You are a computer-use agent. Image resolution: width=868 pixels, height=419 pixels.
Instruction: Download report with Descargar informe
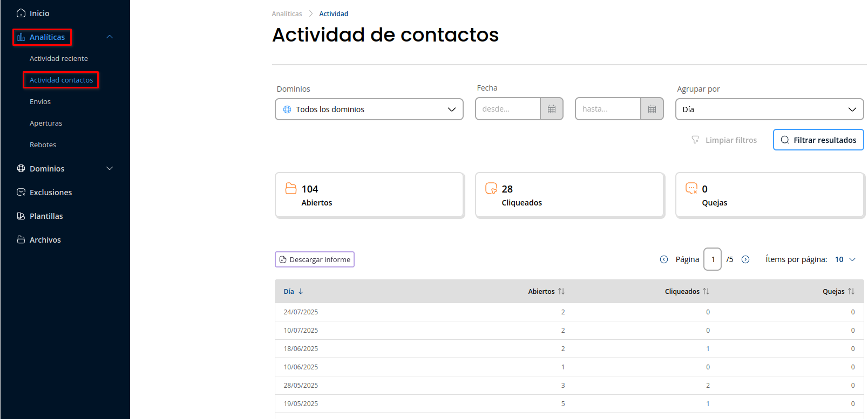click(x=315, y=259)
